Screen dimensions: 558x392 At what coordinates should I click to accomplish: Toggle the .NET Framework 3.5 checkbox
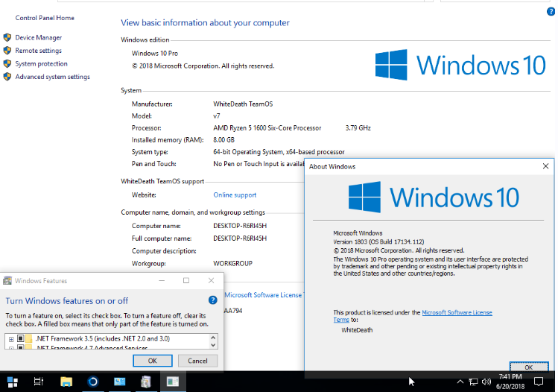(20, 338)
